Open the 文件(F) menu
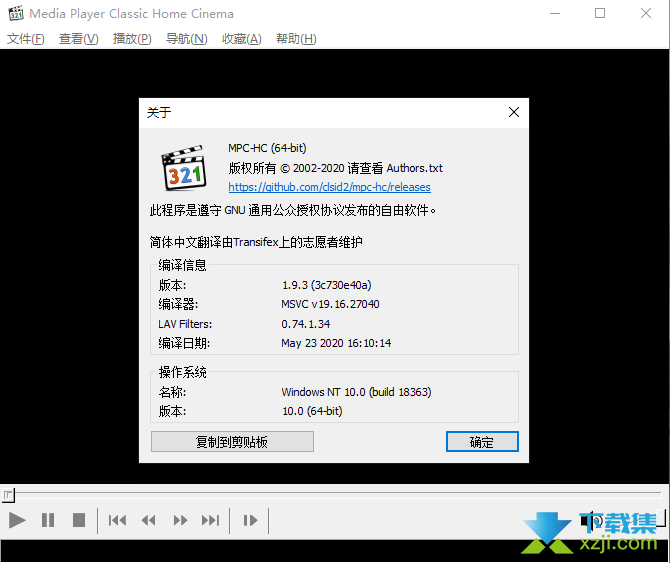Screen dimensions: 670x563 pyautogui.click(x=26, y=39)
